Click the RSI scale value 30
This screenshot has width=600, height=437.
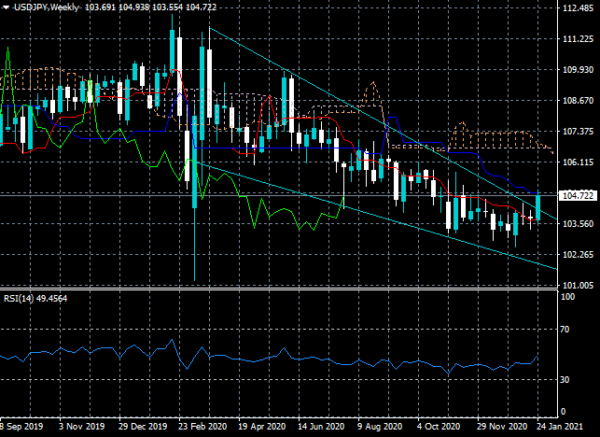click(565, 380)
